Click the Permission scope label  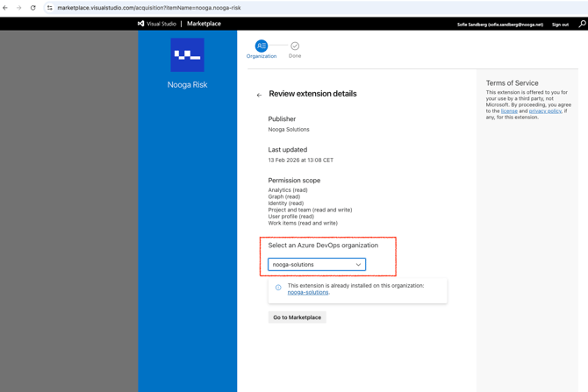coord(294,181)
